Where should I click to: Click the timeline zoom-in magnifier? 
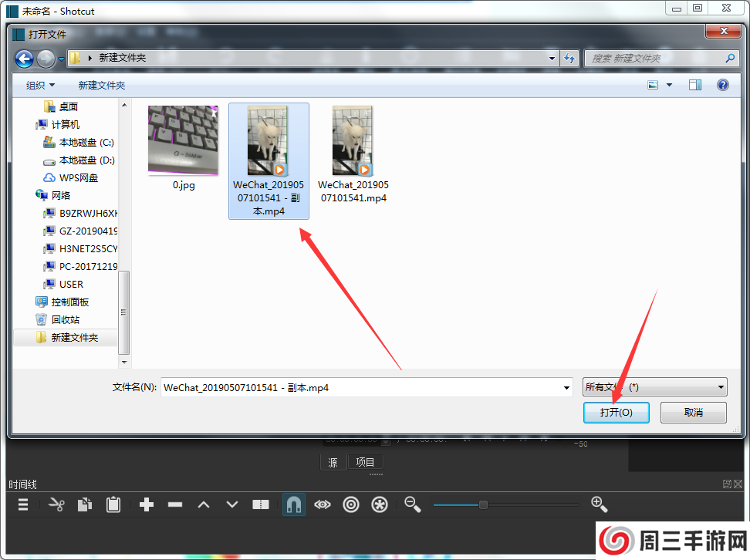click(x=599, y=504)
